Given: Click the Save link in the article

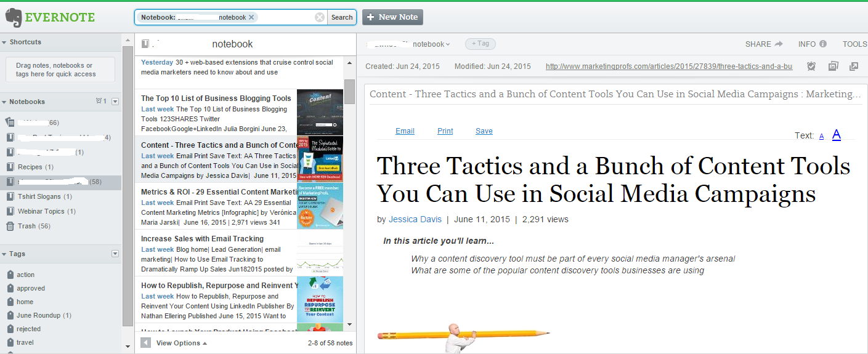Looking at the screenshot, I should (x=484, y=131).
